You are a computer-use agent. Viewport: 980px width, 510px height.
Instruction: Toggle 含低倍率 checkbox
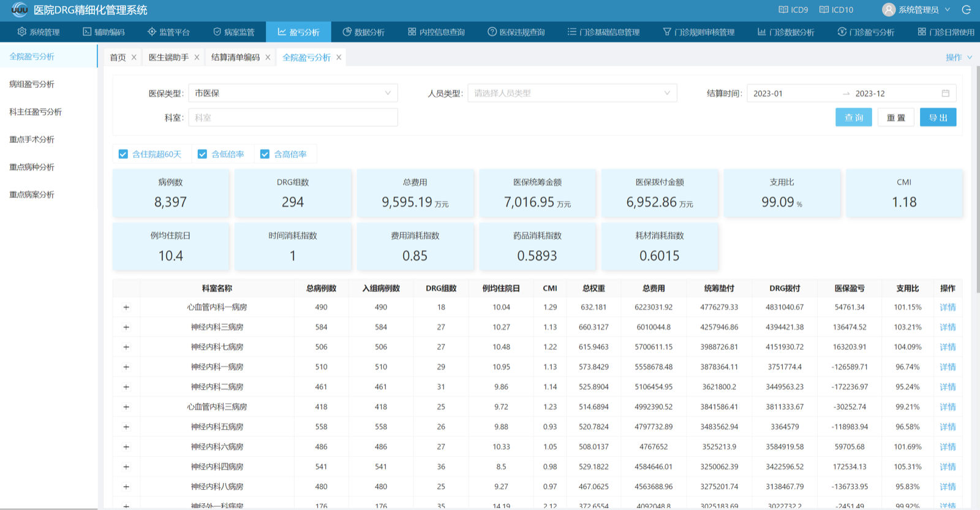(202, 154)
